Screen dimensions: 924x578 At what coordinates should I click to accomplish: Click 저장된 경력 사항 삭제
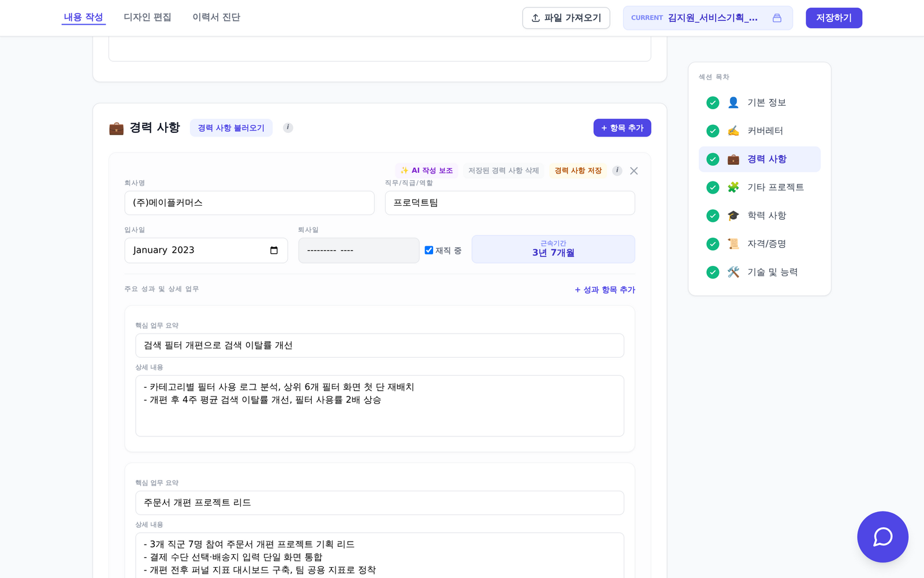[504, 171]
